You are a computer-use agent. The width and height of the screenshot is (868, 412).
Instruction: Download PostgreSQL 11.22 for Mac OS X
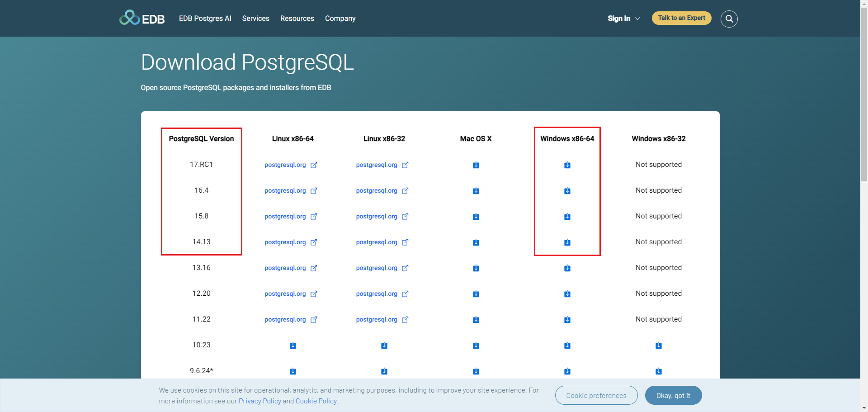click(476, 320)
